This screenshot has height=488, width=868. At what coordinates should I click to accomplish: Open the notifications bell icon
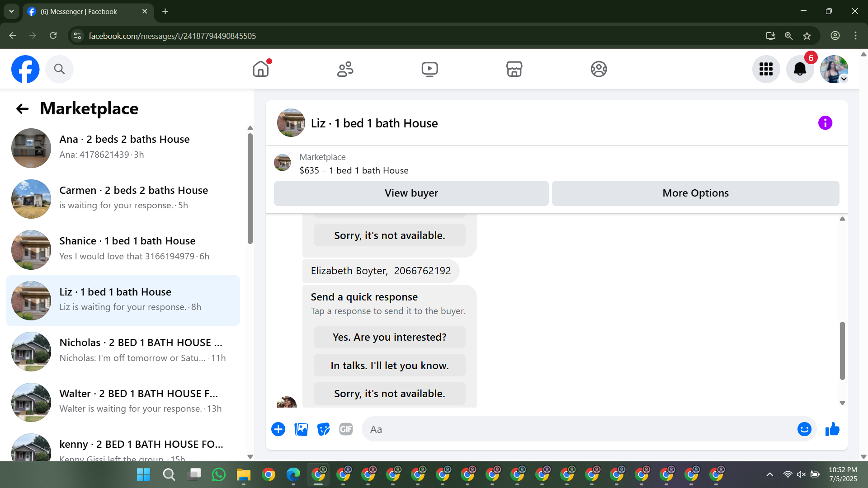pyautogui.click(x=800, y=69)
